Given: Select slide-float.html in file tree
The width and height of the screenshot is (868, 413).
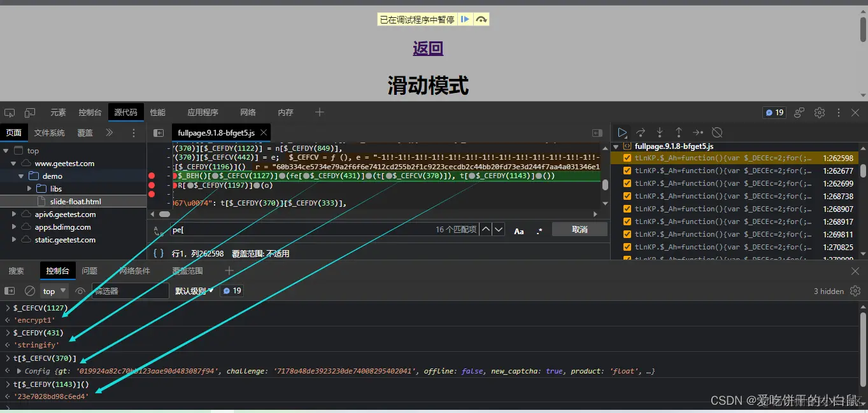Looking at the screenshot, I should coord(76,202).
